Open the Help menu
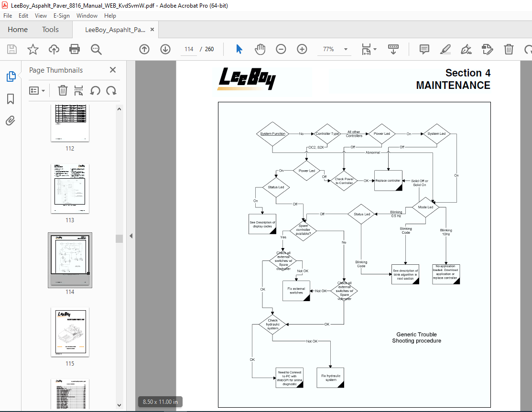This screenshot has width=532, height=412. click(110, 16)
